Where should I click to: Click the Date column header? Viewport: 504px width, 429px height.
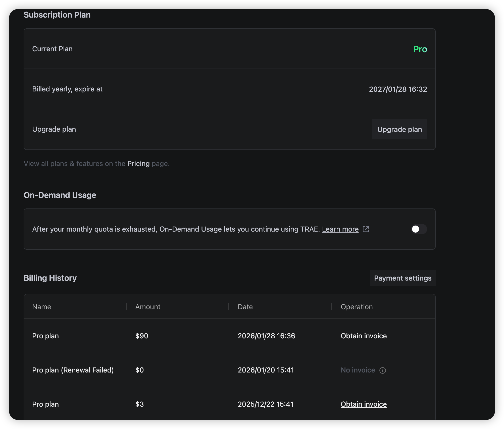pyautogui.click(x=245, y=307)
